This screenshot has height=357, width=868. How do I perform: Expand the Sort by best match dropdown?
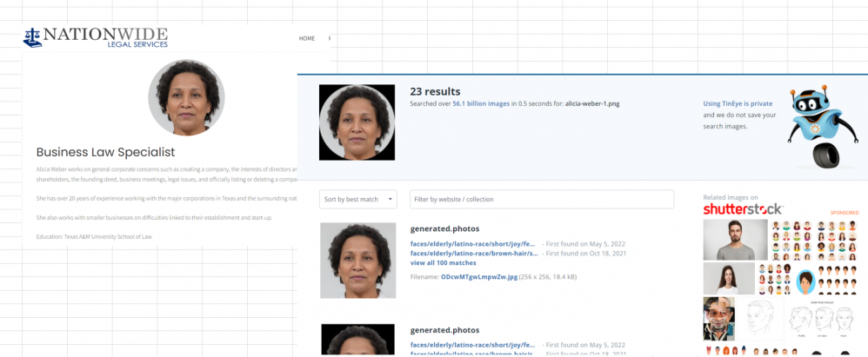(358, 199)
